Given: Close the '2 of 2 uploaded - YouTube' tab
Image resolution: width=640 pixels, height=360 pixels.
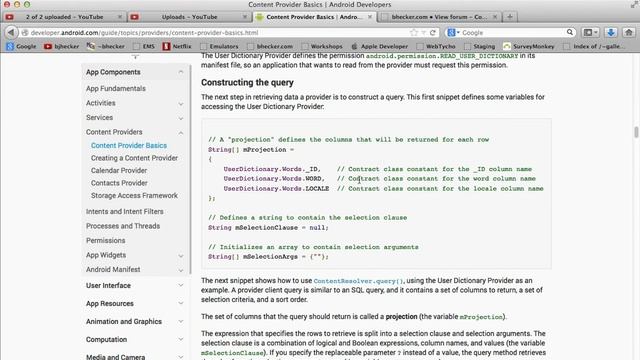Looking at the screenshot, I should tap(120, 17).
